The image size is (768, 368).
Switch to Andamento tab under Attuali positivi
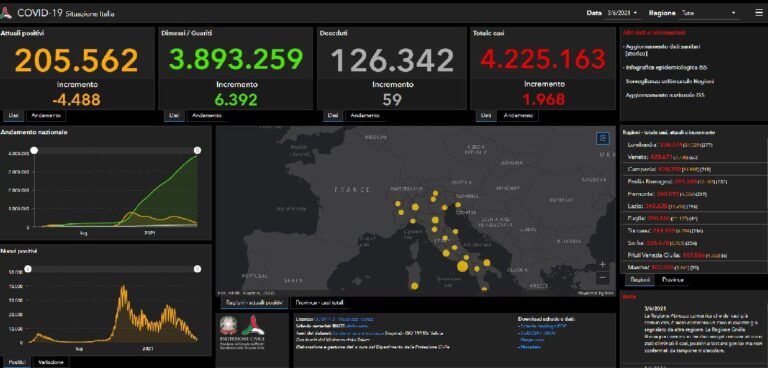click(46, 116)
